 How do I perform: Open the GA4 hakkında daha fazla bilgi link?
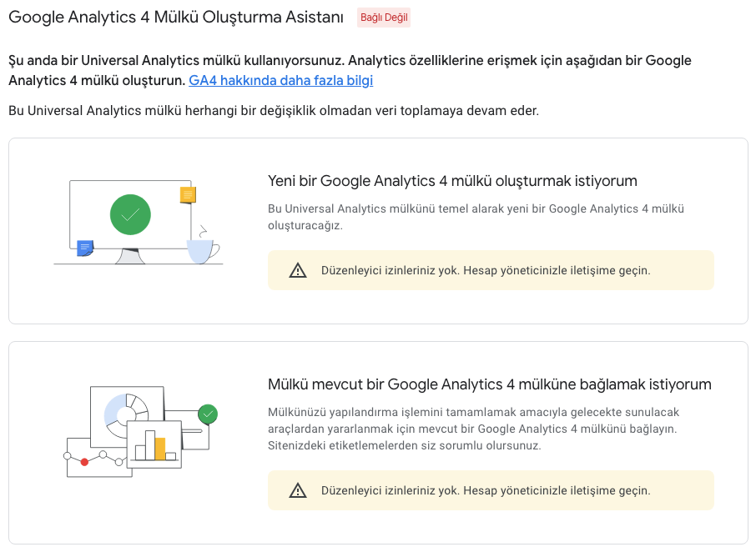point(280,81)
